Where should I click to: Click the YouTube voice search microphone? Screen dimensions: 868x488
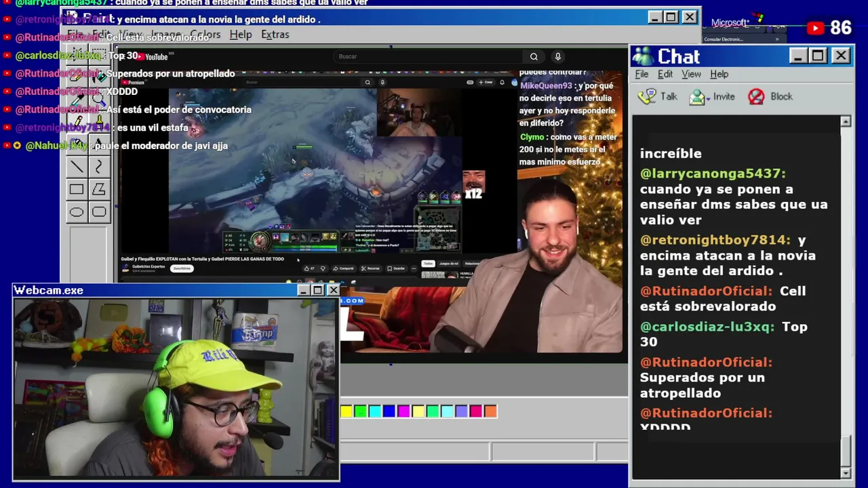pyautogui.click(x=557, y=56)
